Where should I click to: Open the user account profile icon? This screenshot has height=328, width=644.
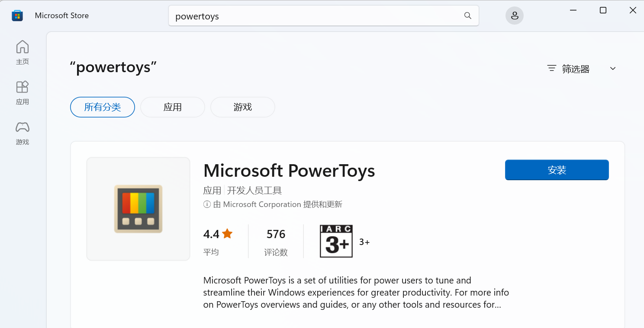[x=514, y=16]
